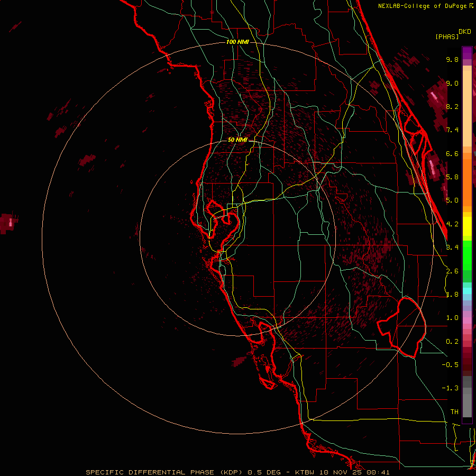The height and width of the screenshot is (476, 476).
Task: Click the yellow segment of the color bar
Action: 467,226
